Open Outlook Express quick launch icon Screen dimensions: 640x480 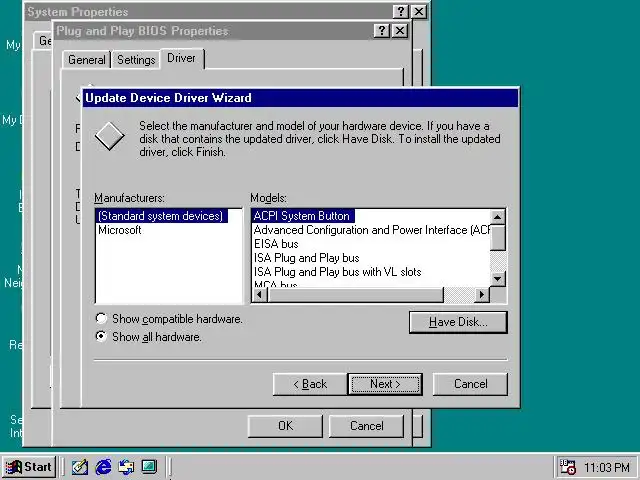126,467
